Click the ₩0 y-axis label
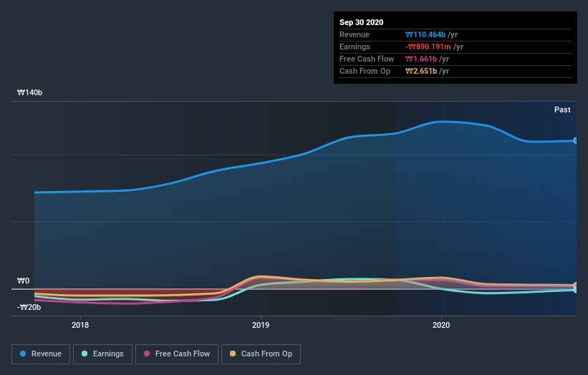 pyautogui.click(x=23, y=281)
